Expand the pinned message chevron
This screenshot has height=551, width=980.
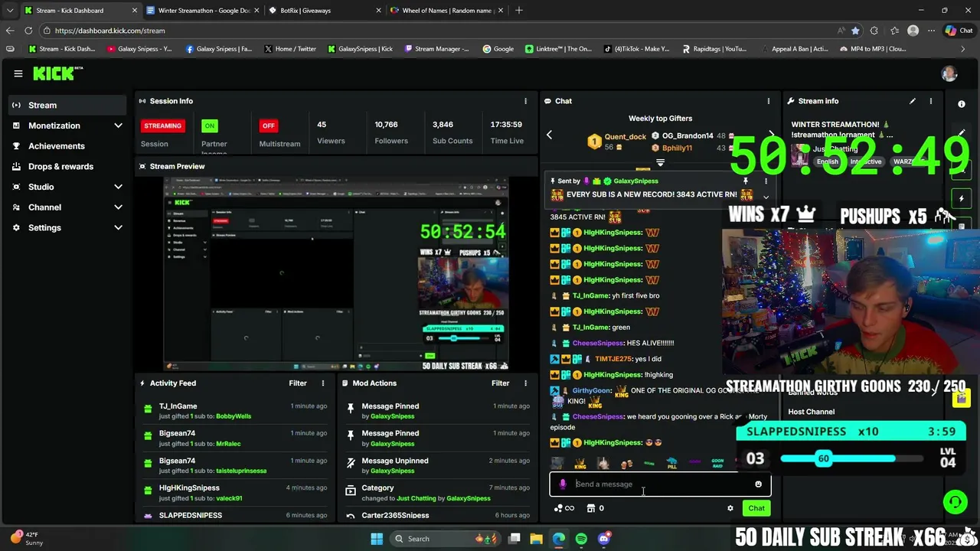pyautogui.click(x=766, y=197)
